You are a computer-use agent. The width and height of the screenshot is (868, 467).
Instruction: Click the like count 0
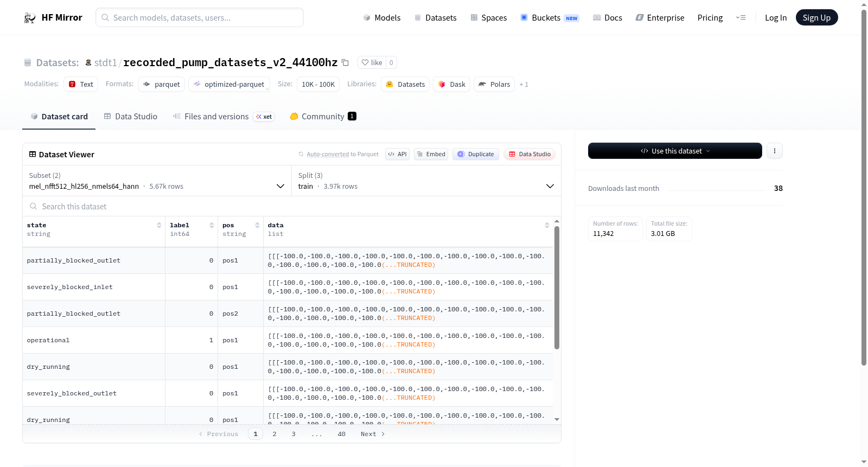point(391,62)
